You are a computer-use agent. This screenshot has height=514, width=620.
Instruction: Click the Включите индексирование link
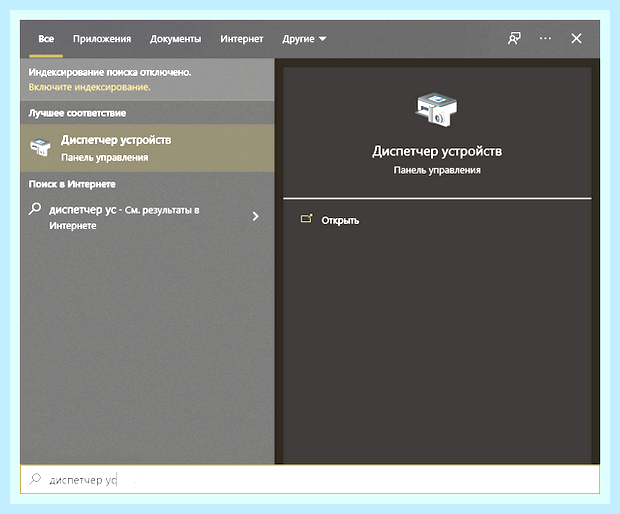[x=89, y=87]
